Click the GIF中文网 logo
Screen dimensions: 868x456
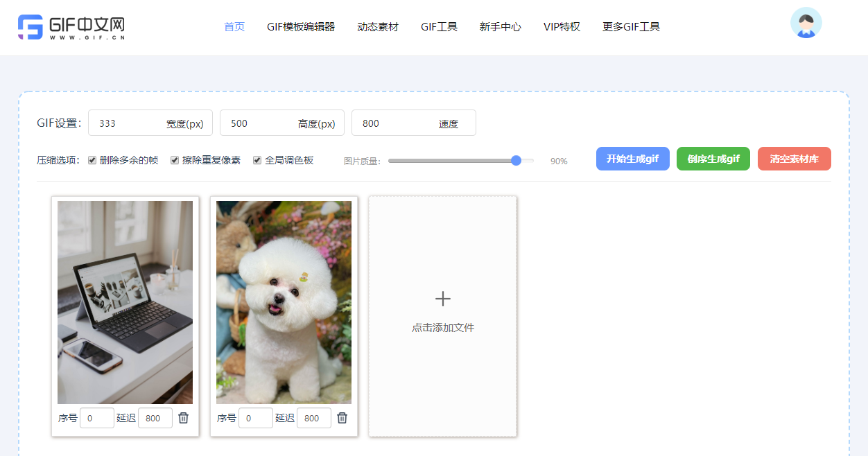click(x=71, y=27)
